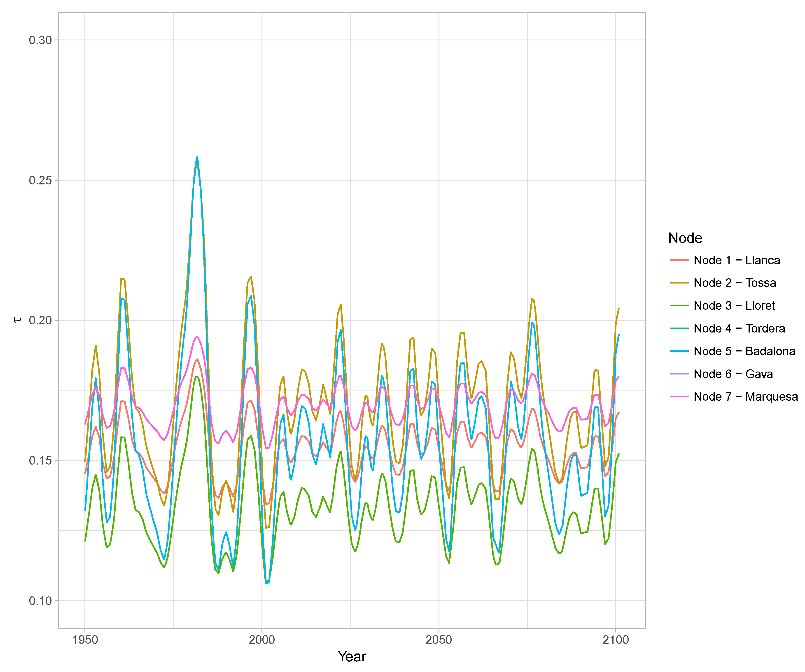Click the golden Tossa legend line swatch
This screenshot has width=805, height=672.
[679, 283]
